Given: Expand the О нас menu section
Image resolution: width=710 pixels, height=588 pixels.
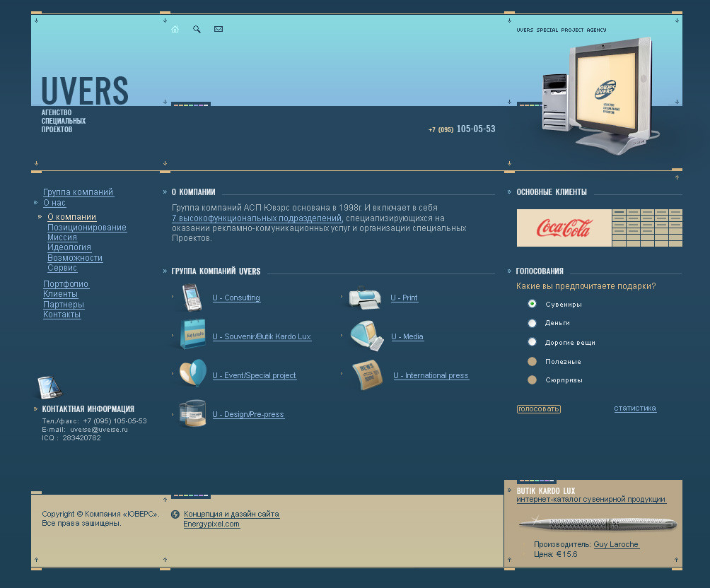Looking at the screenshot, I should click(54, 204).
